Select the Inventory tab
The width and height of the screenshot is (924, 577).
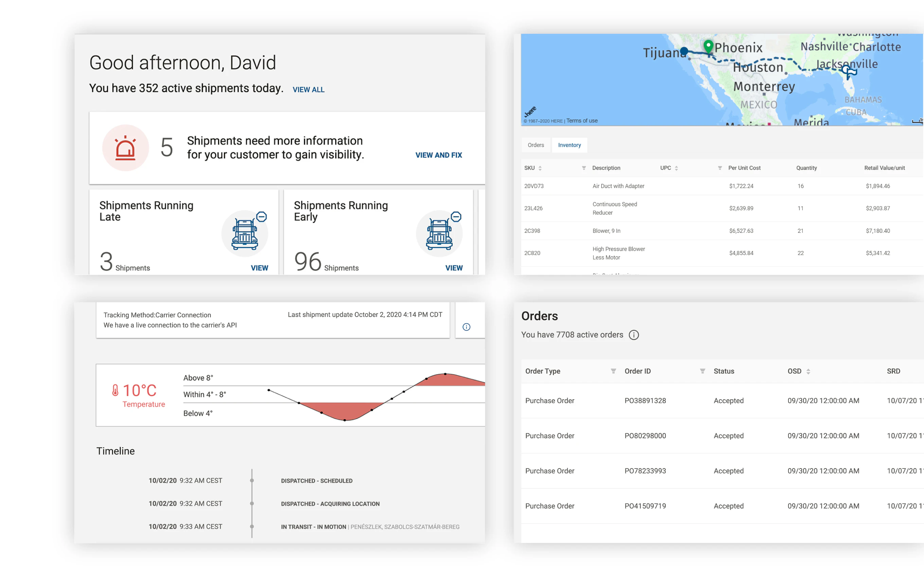coord(569,145)
